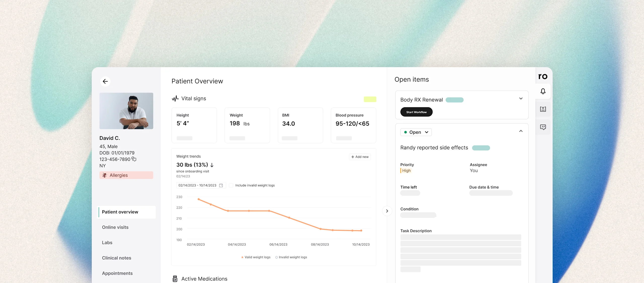Expand the Body RX Renewal item
The width and height of the screenshot is (644, 283).
tap(521, 99)
